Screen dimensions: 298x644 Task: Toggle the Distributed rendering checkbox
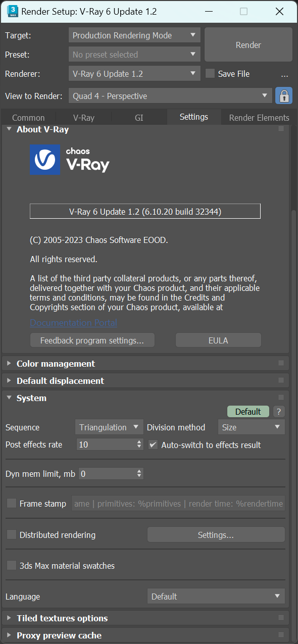tap(12, 535)
